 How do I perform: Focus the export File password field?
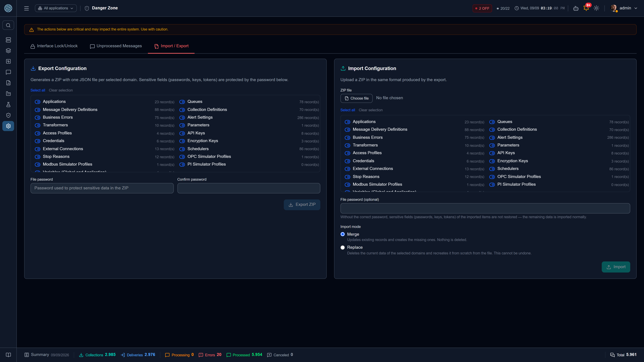point(102,188)
